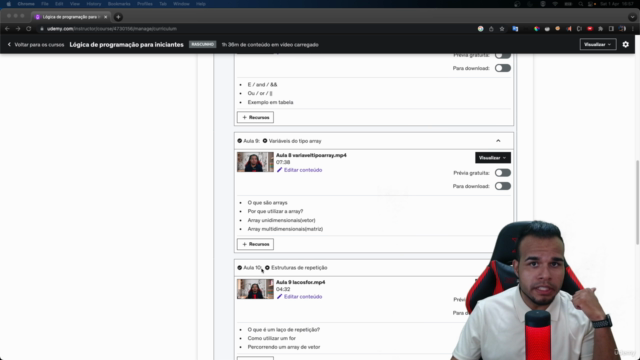Open the View menu
640x360 pixels.
point(75,4)
